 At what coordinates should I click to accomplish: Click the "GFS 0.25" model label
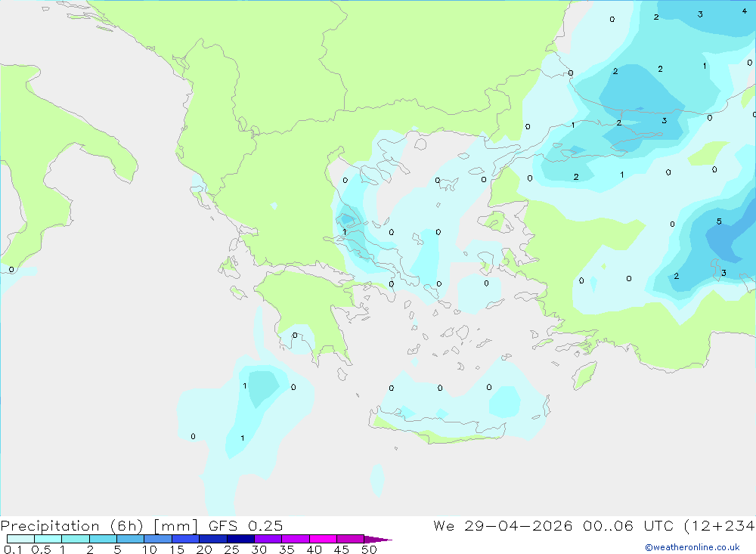pyautogui.click(x=246, y=526)
